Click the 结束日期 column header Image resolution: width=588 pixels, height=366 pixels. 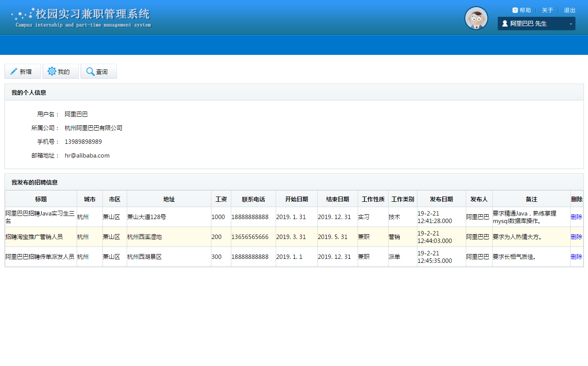[x=338, y=199]
